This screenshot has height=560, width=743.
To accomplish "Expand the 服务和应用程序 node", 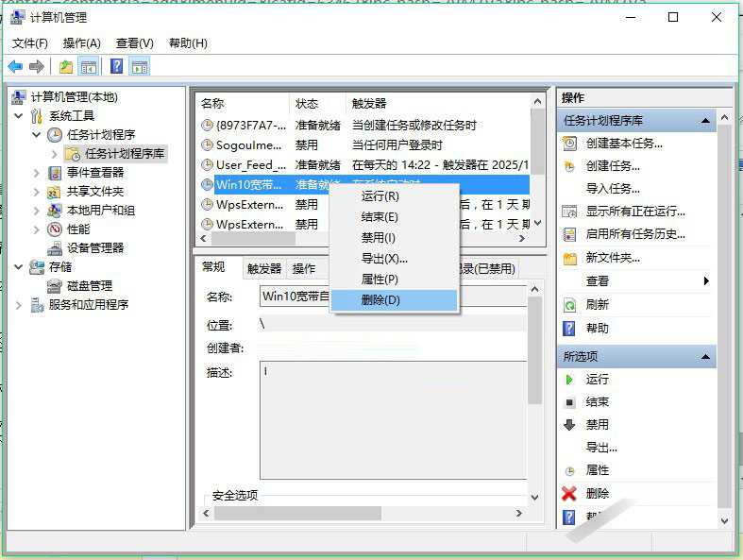I will pos(19,305).
